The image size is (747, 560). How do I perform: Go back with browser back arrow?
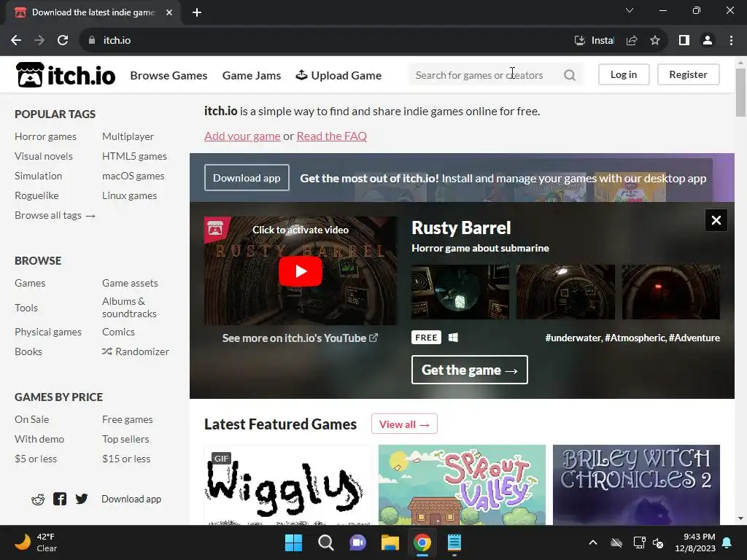tap(16, 41)
